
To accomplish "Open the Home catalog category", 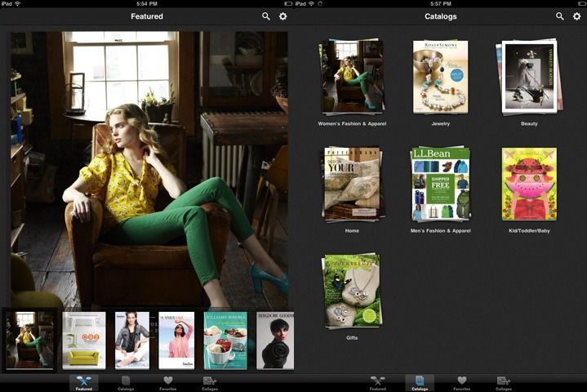I will click(352, 184).
